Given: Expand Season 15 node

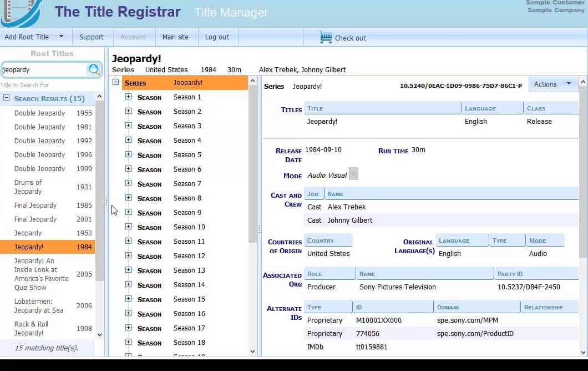Looking at the screenshot, I should coord(128,299).
